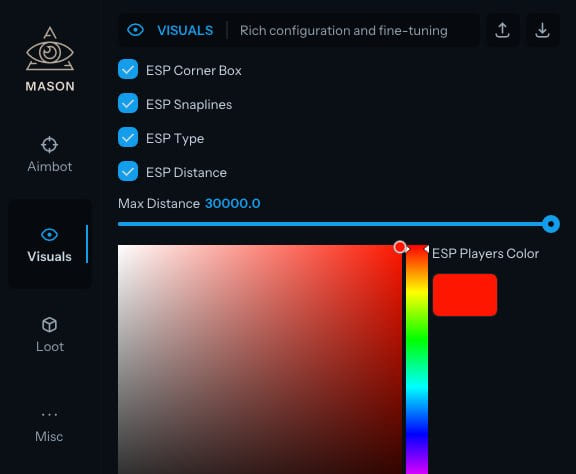Toggle the ESP Type checkbox
The height and width of the screenshot is (474, 576).
128,137
